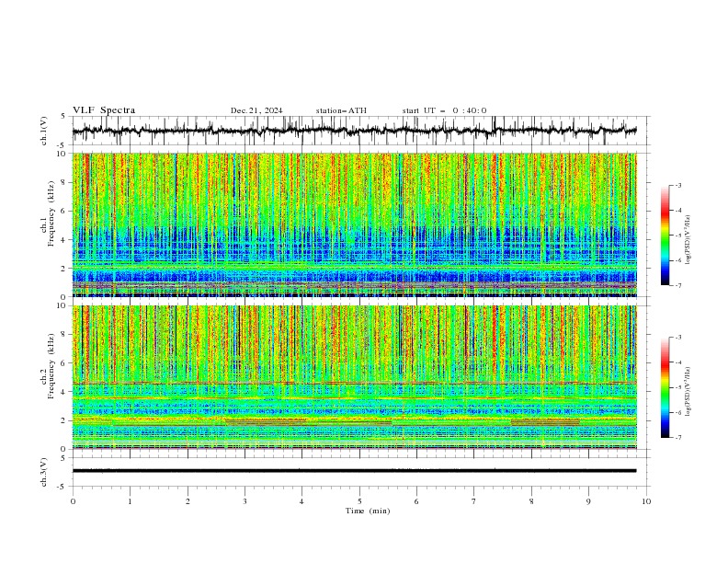Click time axis tick label "8" at bottom
The height and width of the screenshot is (563, 728).
coord(531,501)
